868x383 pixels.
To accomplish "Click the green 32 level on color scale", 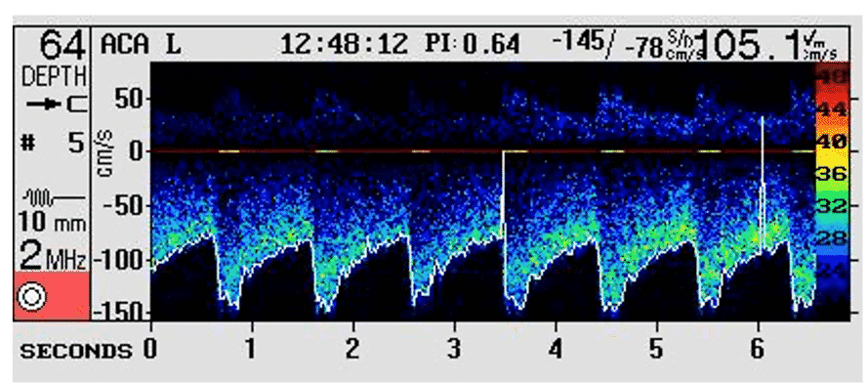I will point(832,206).
